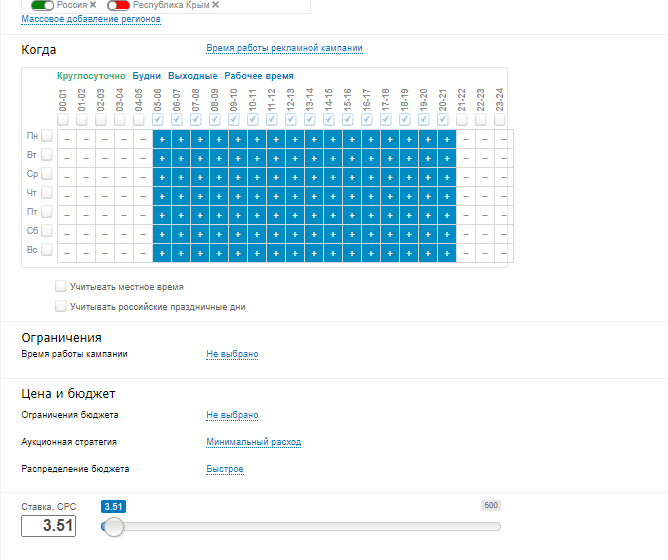668x560 pixels.
Task: Remove the Россия region with its X
Action: tap(93, 5)
